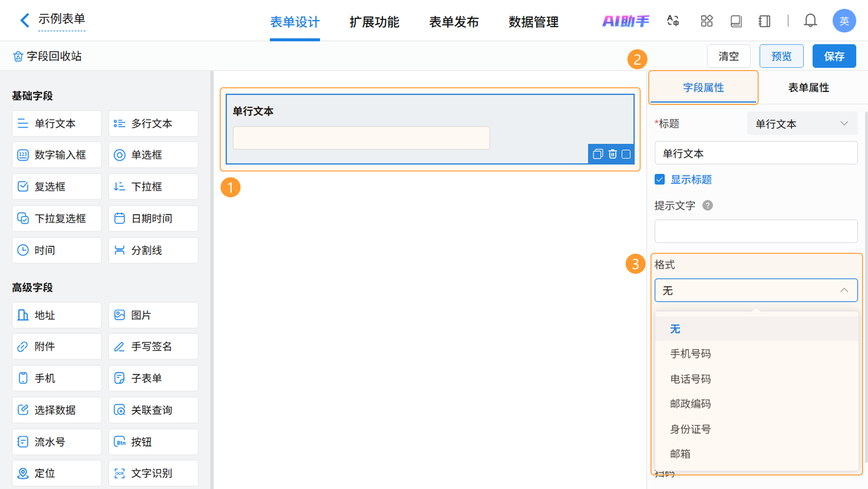Click the notification bell icon
This screenshot has height=489, width=868.
810,21
